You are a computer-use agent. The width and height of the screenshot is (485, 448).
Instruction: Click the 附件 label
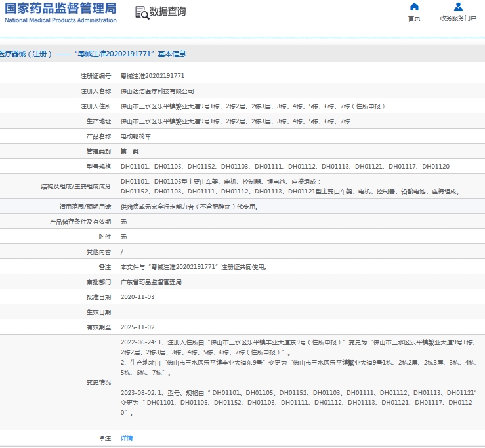[x=105, y=237]
